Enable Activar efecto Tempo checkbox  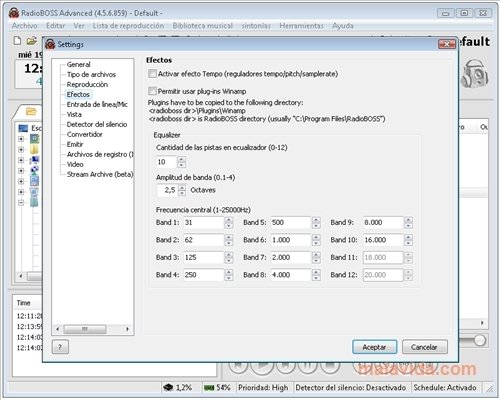pos(152,74)
